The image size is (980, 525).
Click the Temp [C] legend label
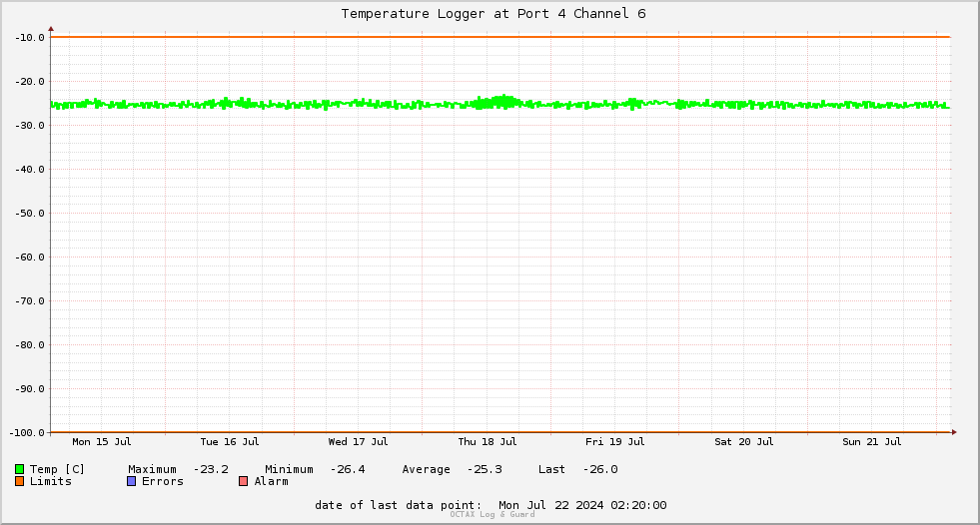coord(57,469)
